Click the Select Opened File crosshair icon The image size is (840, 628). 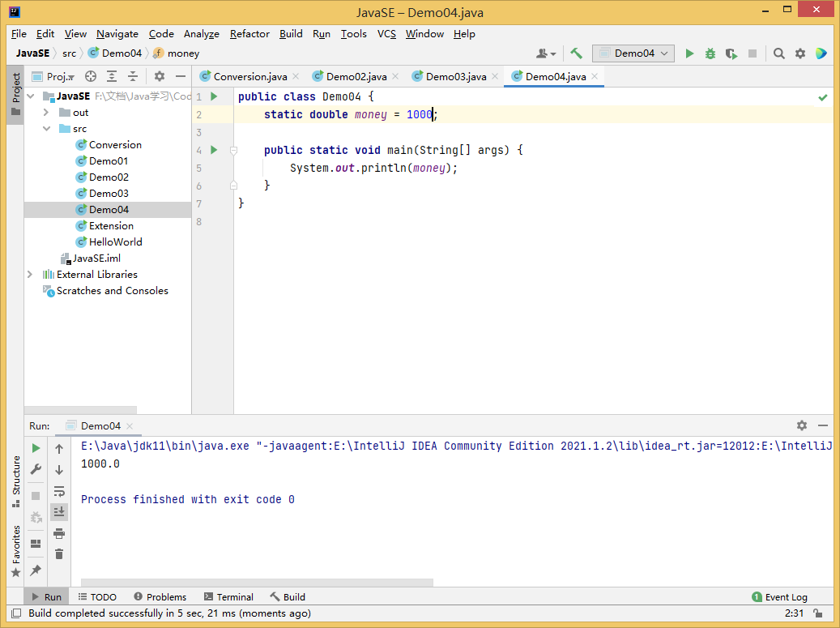[x=91, y=76]
